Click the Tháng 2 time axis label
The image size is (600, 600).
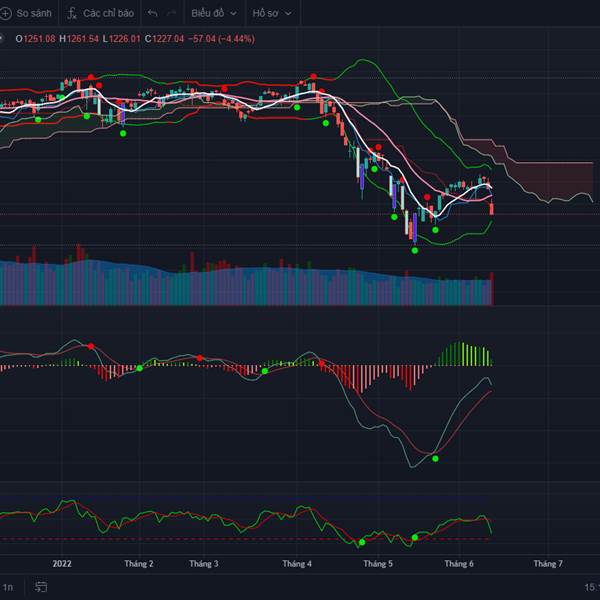(139, 564)
